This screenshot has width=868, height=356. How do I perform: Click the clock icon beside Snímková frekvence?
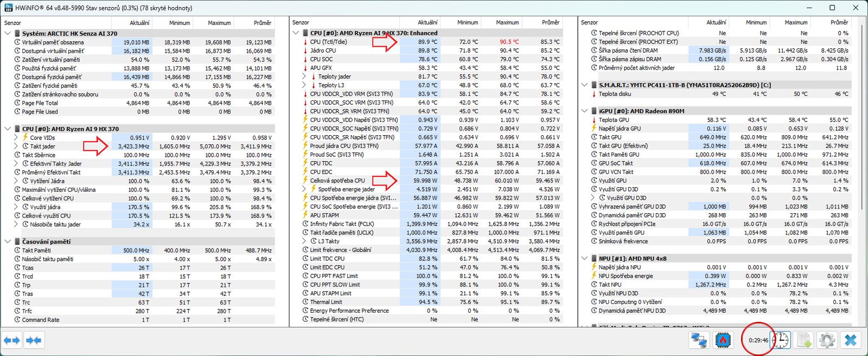tap(594, 241)
